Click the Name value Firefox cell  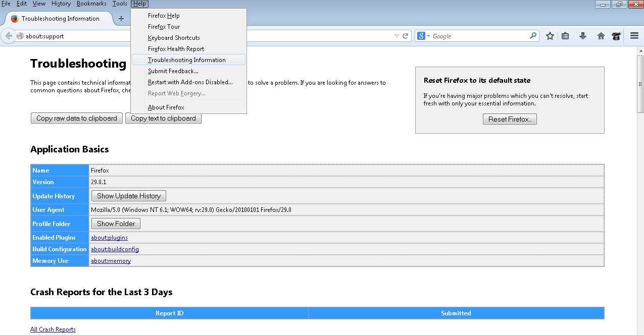tap(346, 171)
